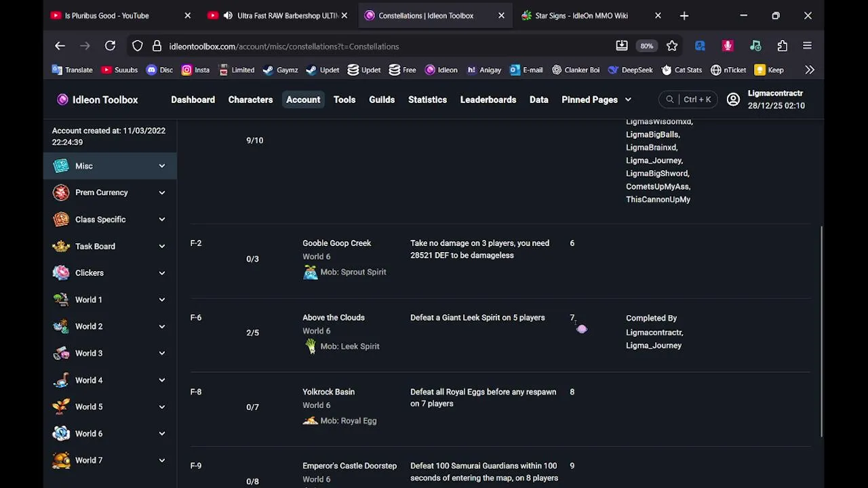Screen dimensions: 868x488
Task: Click the Leek Spirit mob icon
Action: 311,346
